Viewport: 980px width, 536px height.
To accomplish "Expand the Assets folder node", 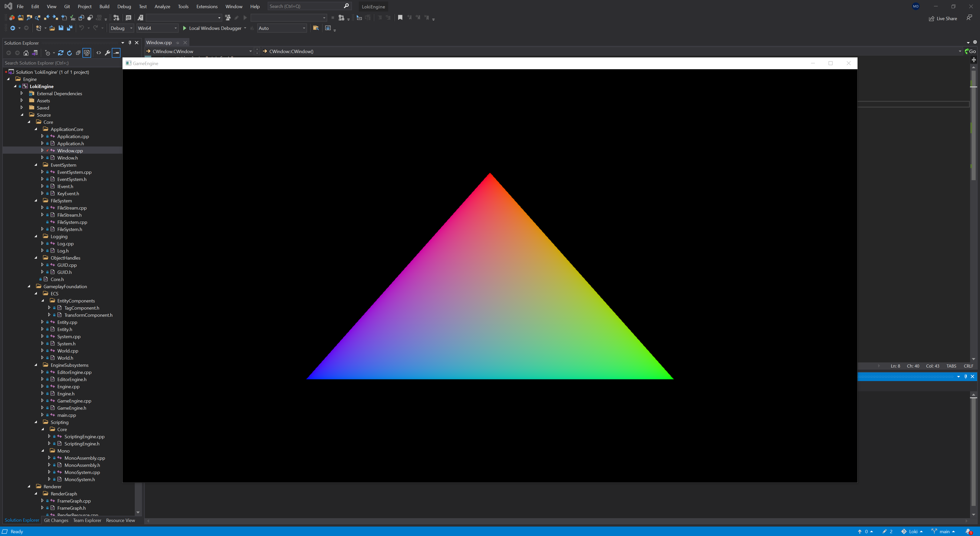I will coord(22,100).
